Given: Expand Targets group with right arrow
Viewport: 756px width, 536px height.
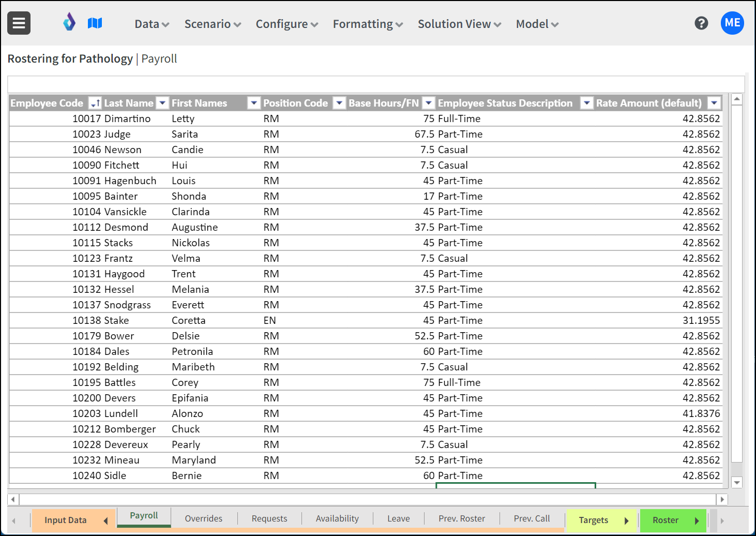Looking at the screenshot, I should tap(626, 520).
